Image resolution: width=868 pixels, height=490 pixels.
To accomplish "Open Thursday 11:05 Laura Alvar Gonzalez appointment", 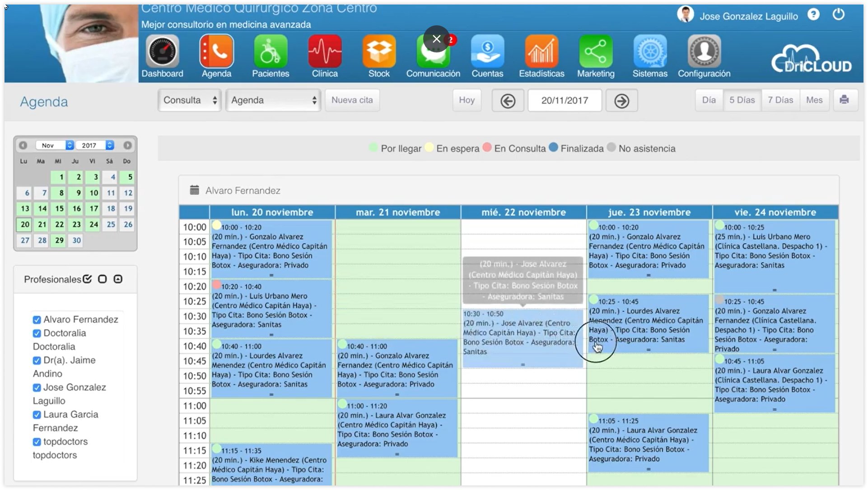I will (648, 442).
